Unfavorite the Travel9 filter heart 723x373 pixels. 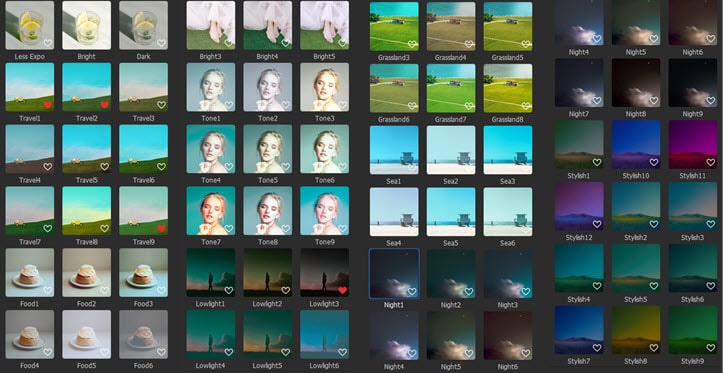point(161,228)
